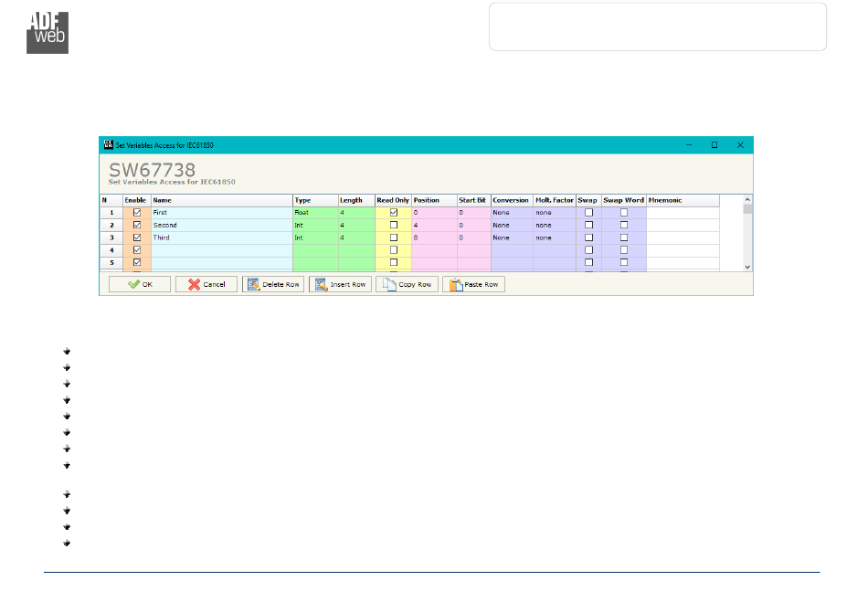Toggle Enable checkbox for row 5

click(x=137, y=263)
